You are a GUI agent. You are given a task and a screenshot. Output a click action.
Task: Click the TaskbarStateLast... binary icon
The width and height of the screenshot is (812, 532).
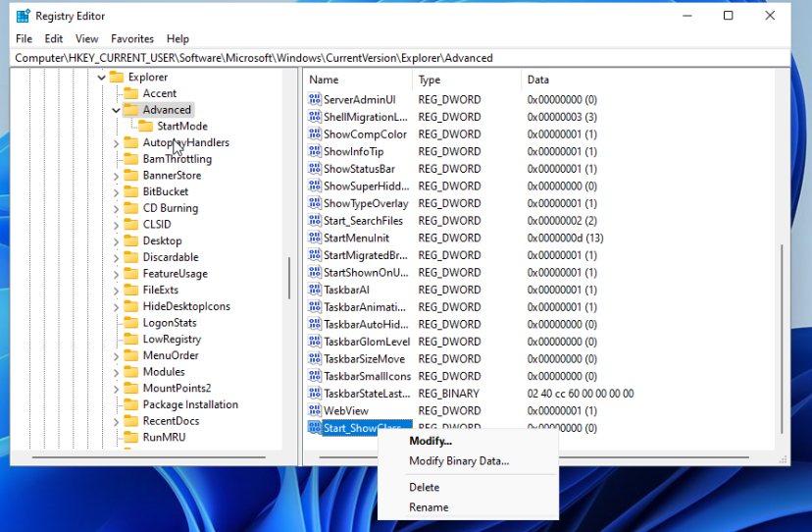(x=315, y=393)
